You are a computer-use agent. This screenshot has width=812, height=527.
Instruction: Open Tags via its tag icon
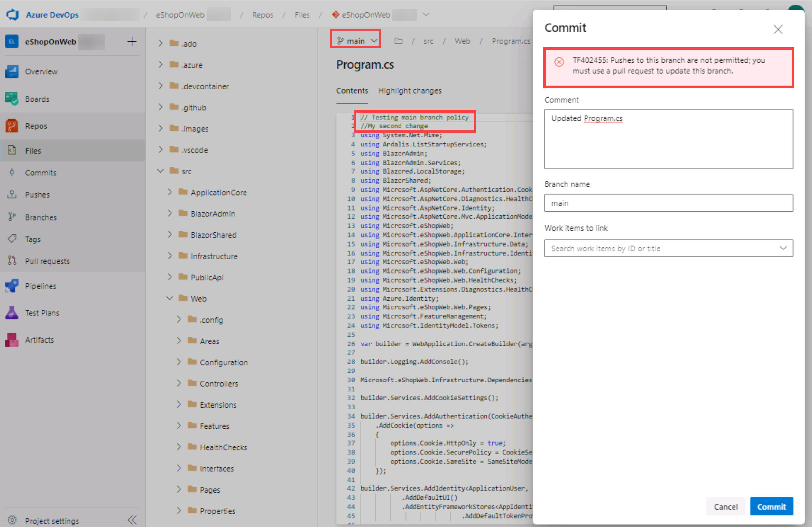click(x=12, y=239)
